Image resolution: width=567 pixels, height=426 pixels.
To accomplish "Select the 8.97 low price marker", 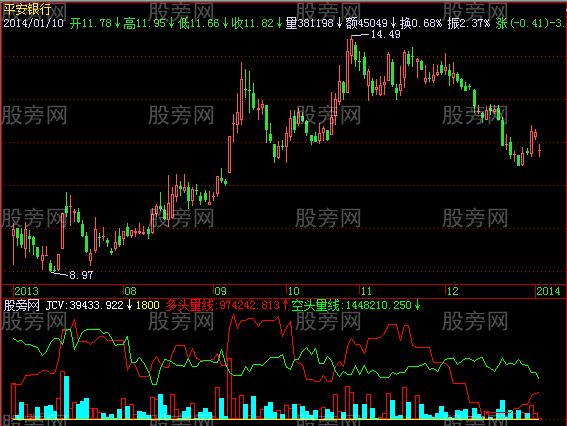I will pyautogui.click(x=81, y=275).
